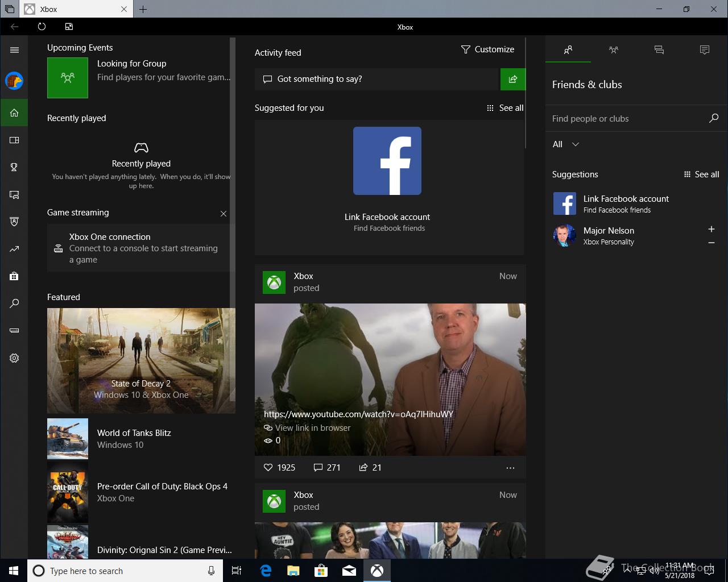Open My games sidebar icon

tap(14, 140)
